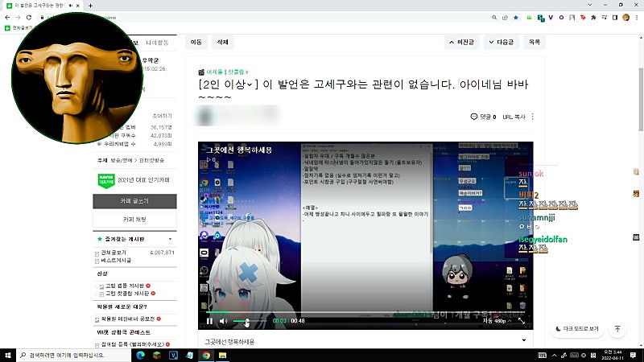
Task: Open the three-dot post options menu
Action: 533,117
